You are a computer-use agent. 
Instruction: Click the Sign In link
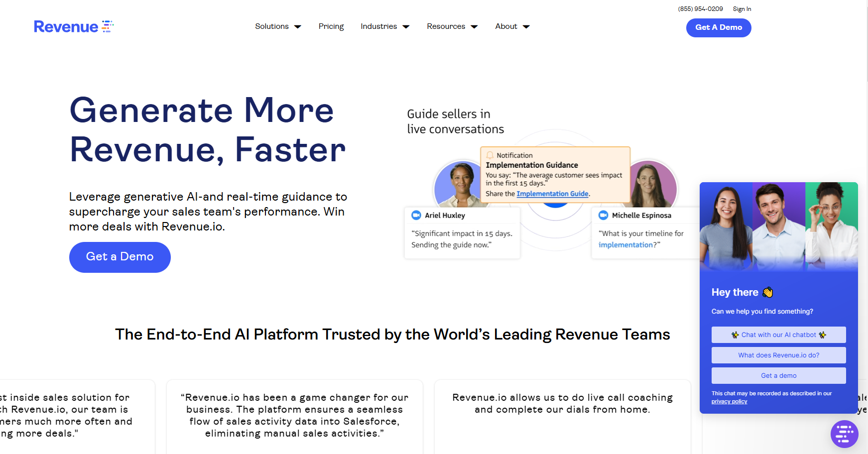point(742,8)
